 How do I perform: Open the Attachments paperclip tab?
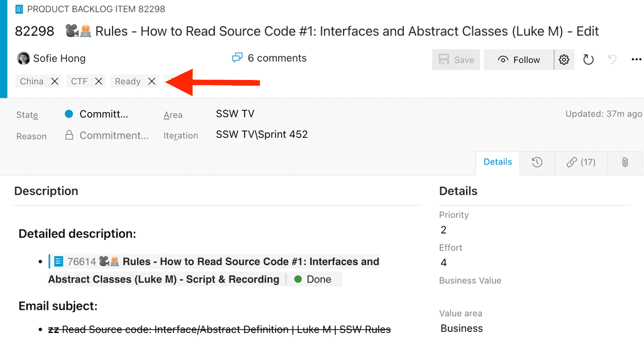point(625,162)
